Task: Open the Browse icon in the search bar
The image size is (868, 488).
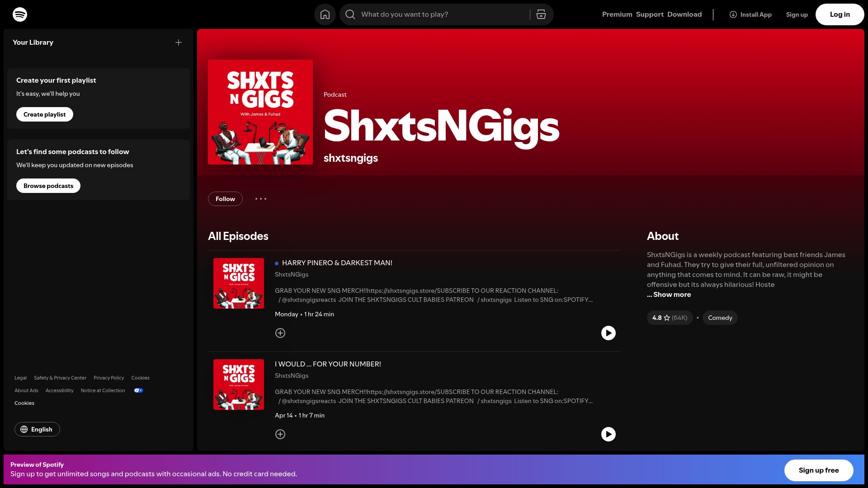Action: (x=541, y=14)
